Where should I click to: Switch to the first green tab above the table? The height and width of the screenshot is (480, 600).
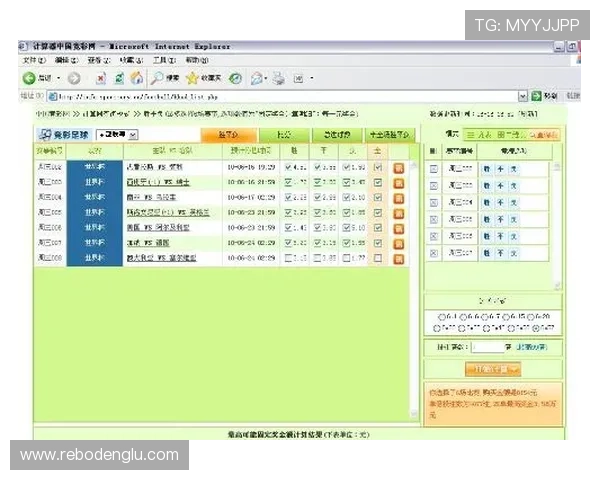click(x=284, y=135)
